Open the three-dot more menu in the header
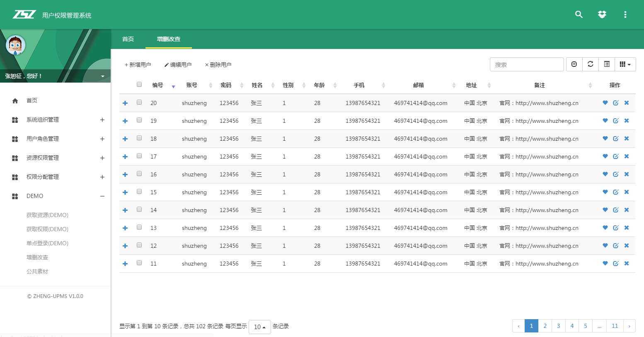Image resolution: width=644 pixels, height=337 pixels. pos(625,15)
